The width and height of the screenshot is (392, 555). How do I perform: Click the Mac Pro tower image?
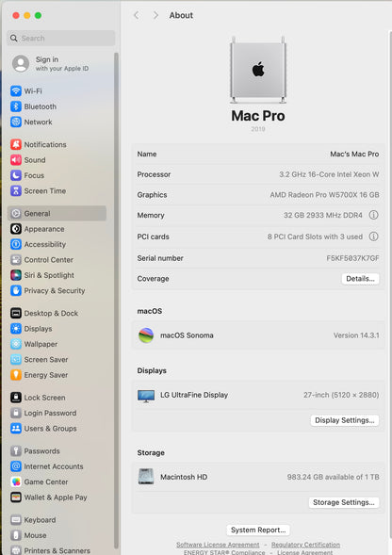coord(258,70)
